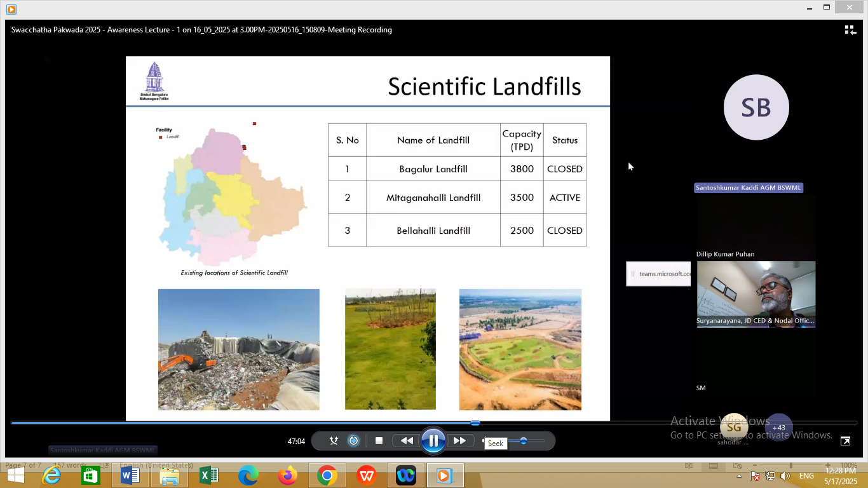Click the fast forward/next button
The width and height of the screenshot is (868, 488).
pos(459,440)
